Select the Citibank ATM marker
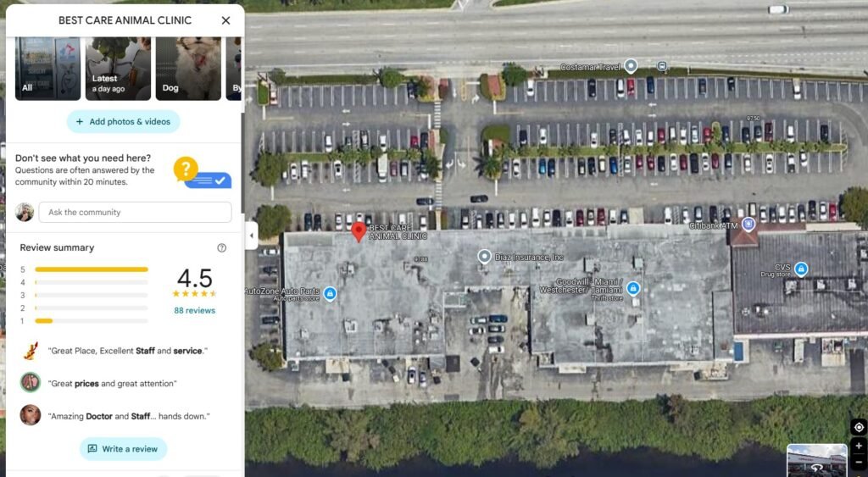The image size is (868, 477). tap(748, 225)
